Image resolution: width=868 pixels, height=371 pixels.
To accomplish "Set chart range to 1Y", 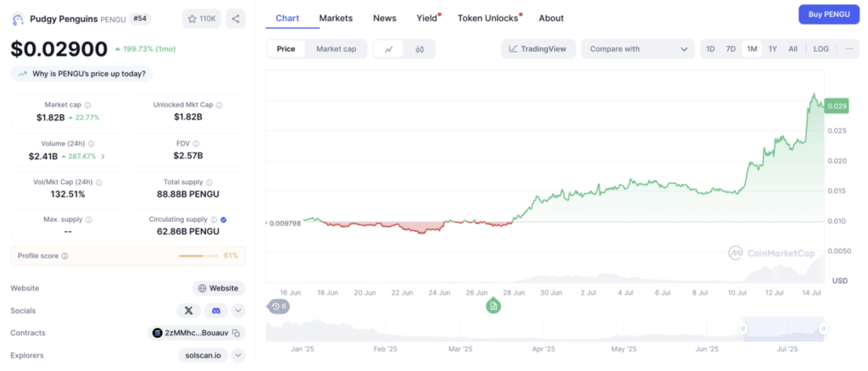I will click(x=773, y=48).
